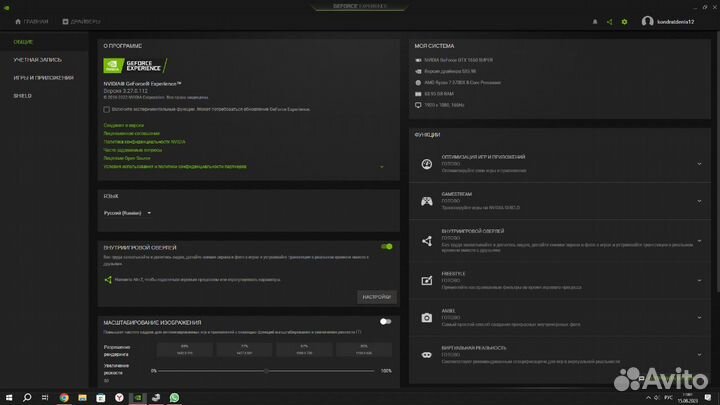Screen dimensions: 720x405
Task: Click the sharpening slider handle
Action: (266, 371)
